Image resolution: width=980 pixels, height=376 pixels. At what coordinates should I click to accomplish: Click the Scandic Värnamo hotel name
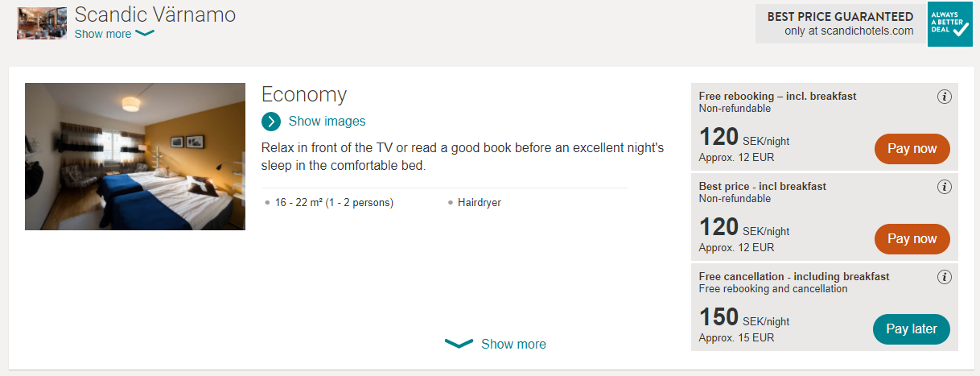pyautogui.click(x=155, y=14)
